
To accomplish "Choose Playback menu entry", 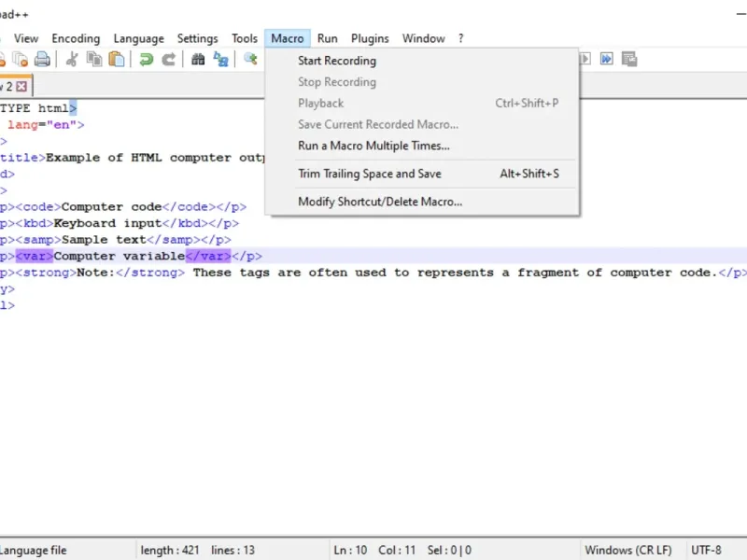I will [422, 104].
